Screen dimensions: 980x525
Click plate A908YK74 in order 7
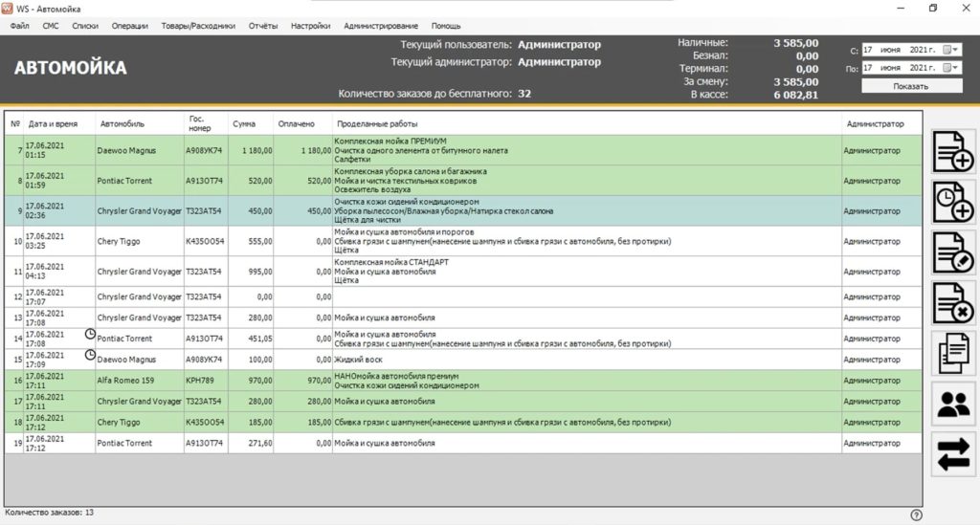(x=206, y=150)
